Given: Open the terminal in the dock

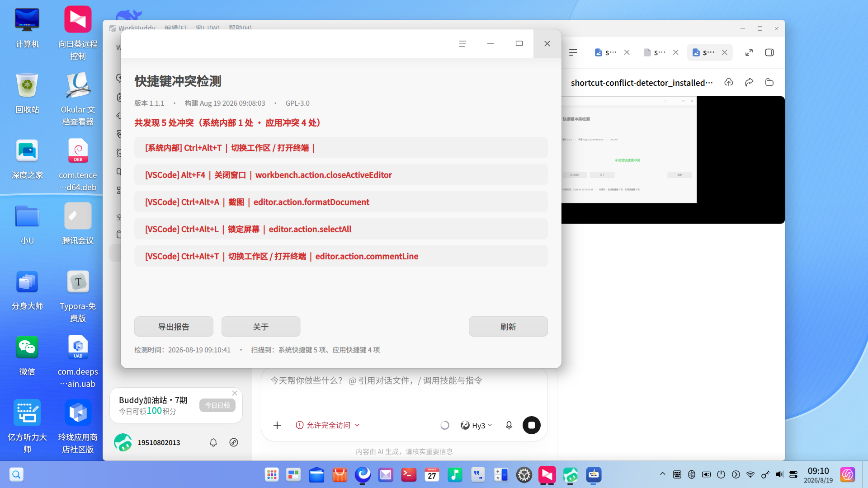Looking at the screenshot, I should pyautogui.click(x=409, y=474).
